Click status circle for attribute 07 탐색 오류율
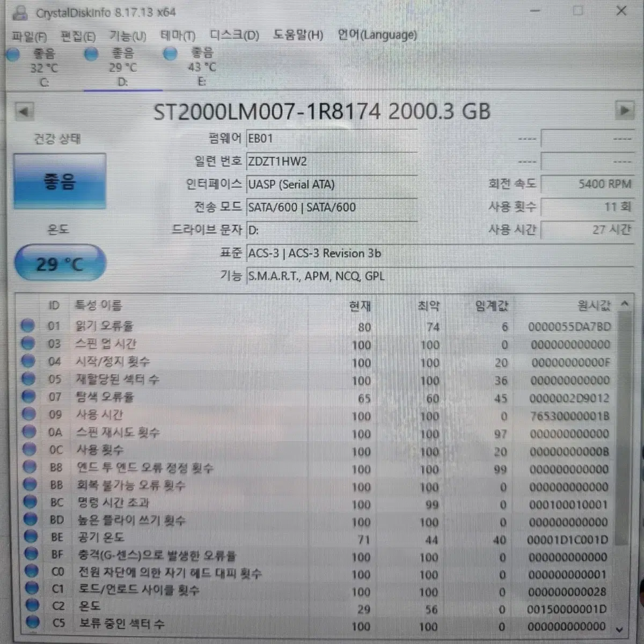Viewport: 644px width, 644px height. click(28, 397)
